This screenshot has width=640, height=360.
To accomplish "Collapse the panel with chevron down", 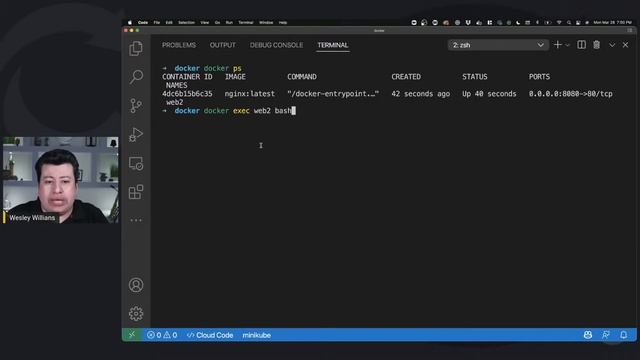I will coord(612,45).
